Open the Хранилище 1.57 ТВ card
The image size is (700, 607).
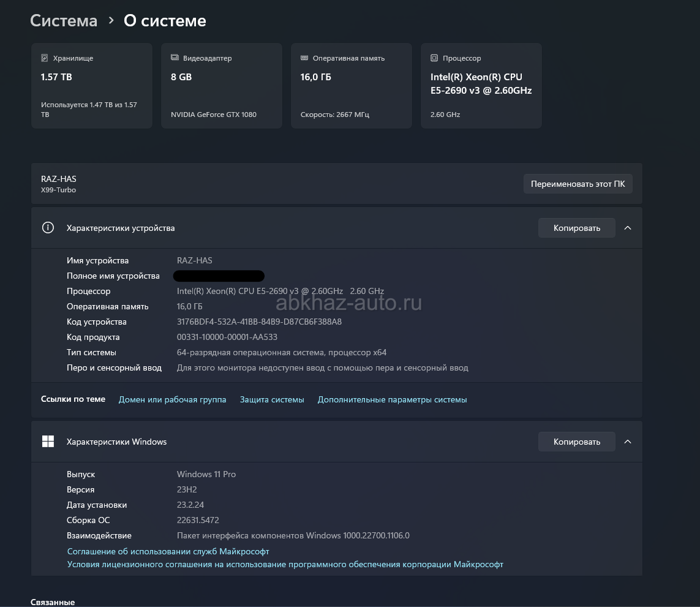[91, 86]
